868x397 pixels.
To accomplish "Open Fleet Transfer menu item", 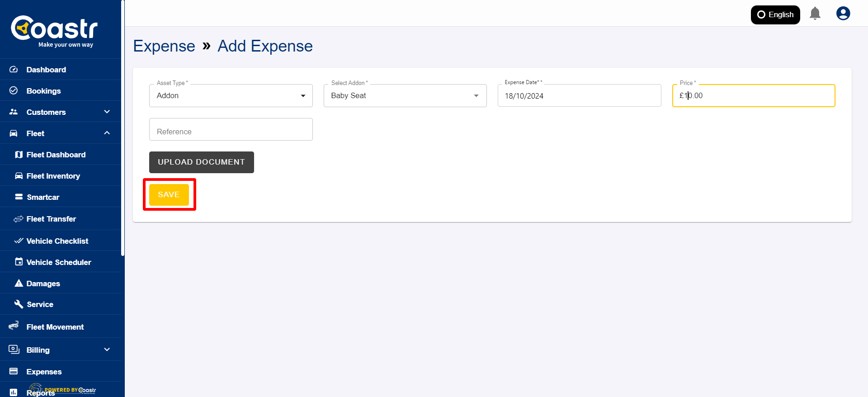I will coord(61,219).
